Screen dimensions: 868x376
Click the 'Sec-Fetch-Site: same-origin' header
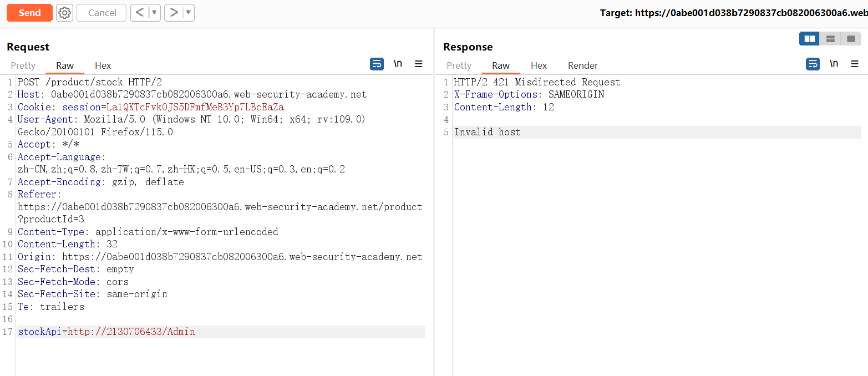93,294
